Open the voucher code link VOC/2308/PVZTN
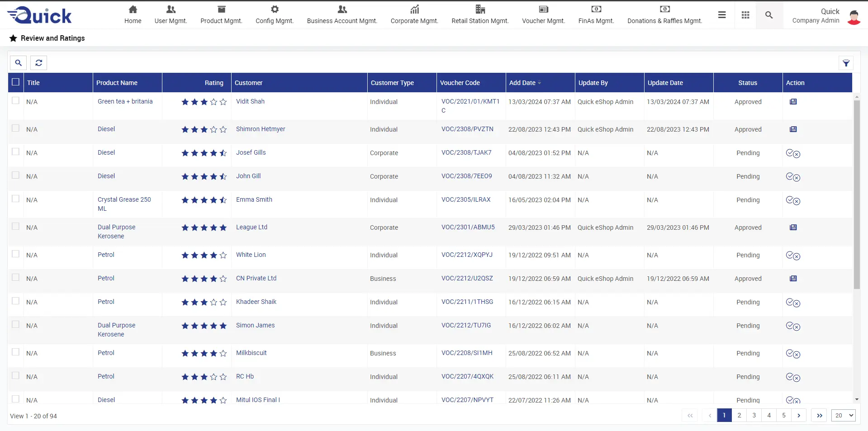This screenshot has height=431, width=868. [x=467, y=129]
